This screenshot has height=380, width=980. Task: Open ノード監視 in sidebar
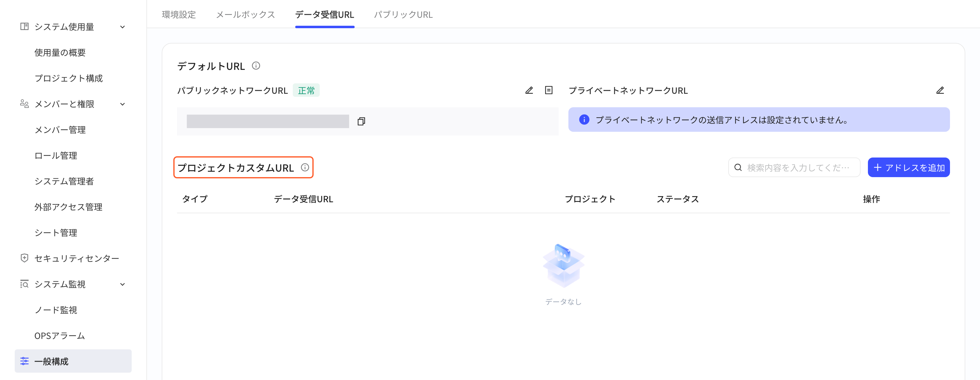56,310
